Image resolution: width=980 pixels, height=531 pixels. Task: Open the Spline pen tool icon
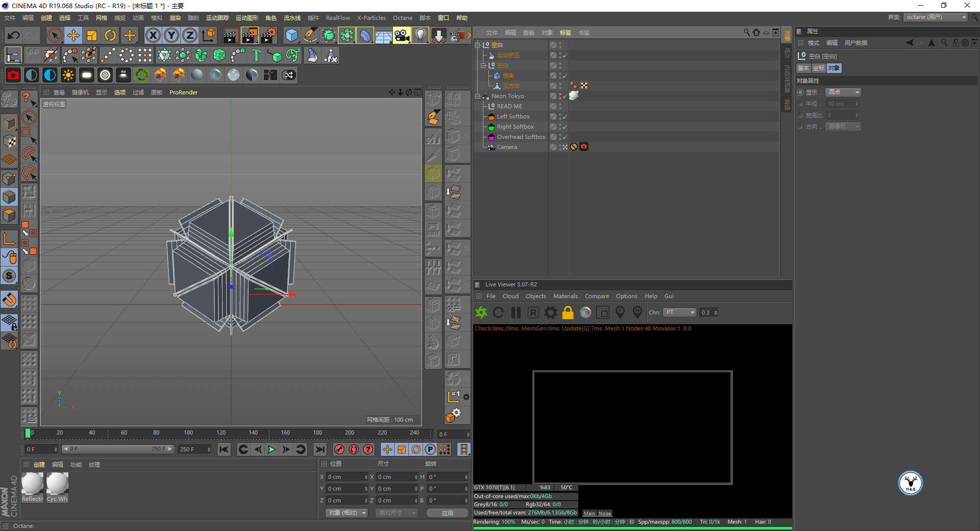[x=310, y=35]
